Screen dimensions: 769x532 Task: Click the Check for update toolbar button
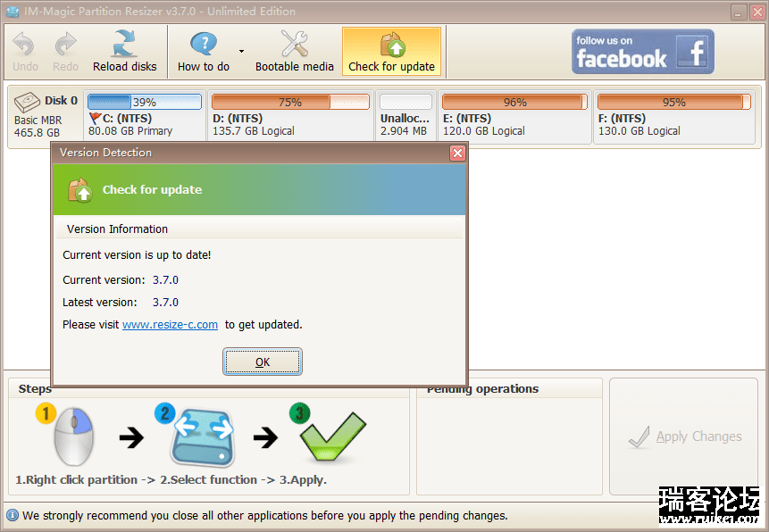tap(391, 52)
